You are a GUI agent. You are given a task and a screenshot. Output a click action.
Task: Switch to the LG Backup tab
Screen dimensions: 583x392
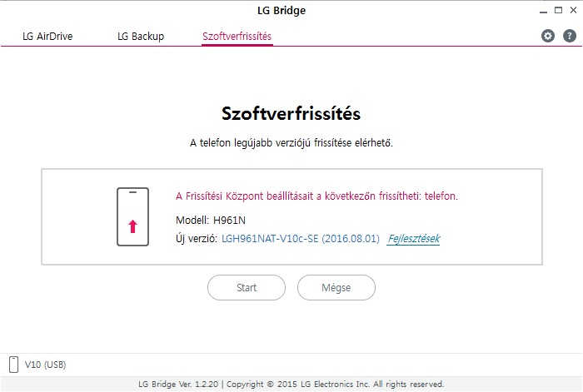click(x=141, y=37)
